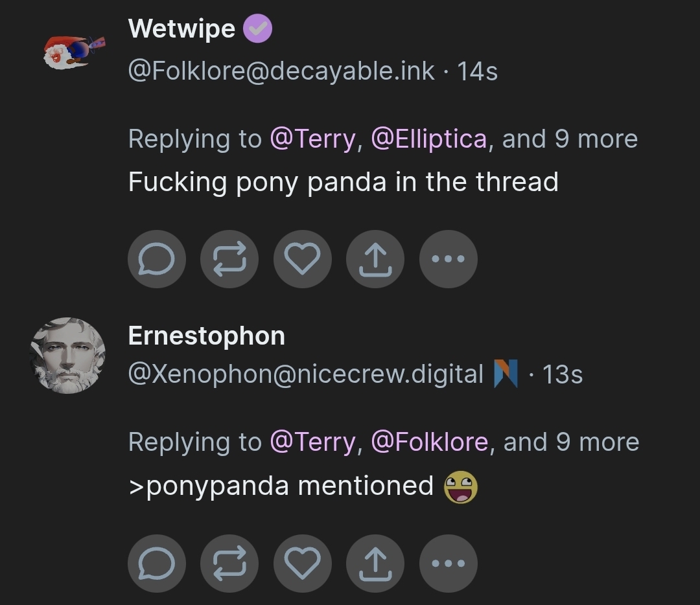The height and width of the screenshot is (605, 700).
Task: Share Wetwipe's post via the upload icon
Action: point(375,258)
